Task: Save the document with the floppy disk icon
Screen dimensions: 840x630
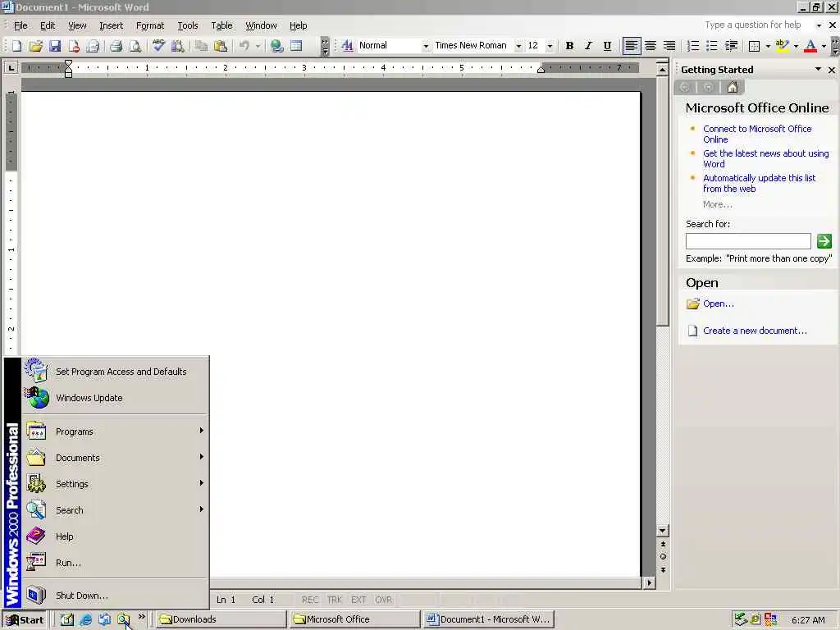Action: (55, 46)
